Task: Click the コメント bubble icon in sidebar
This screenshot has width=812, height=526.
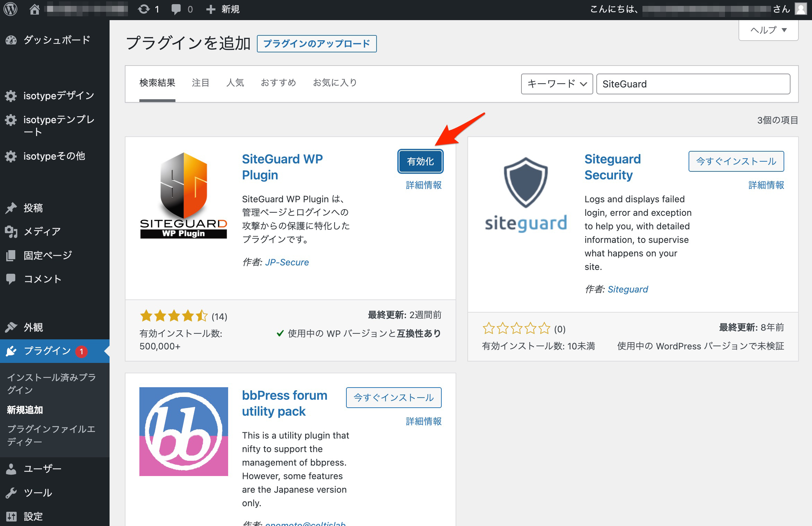Action: (x=11, y=279)
